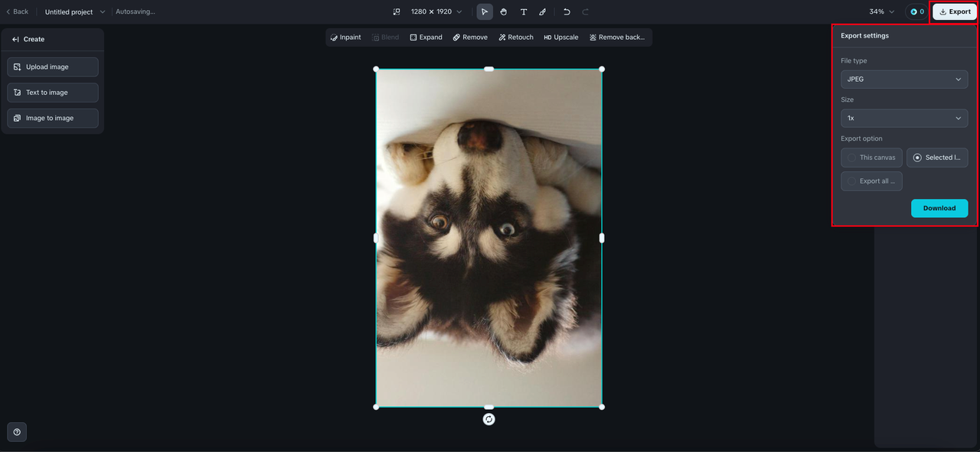
Task: Go back using the Back button
Action: pos(17,11)
